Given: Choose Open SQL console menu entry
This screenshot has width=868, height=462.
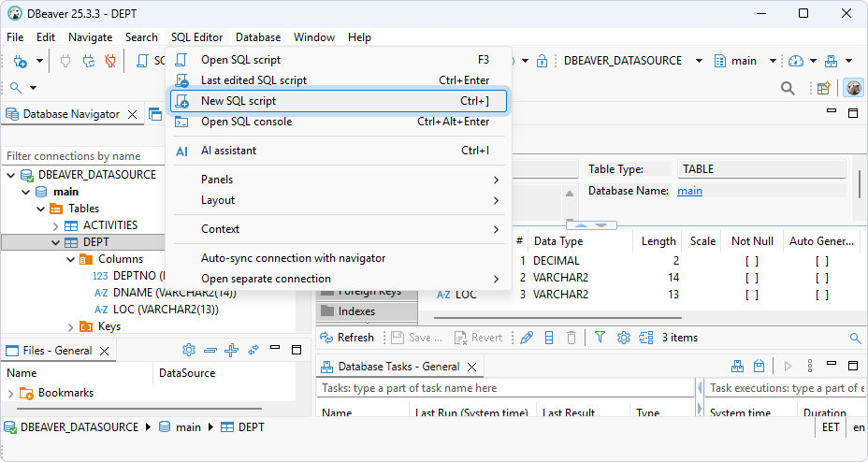Looking at the screenshot, I should click(339, 122).
